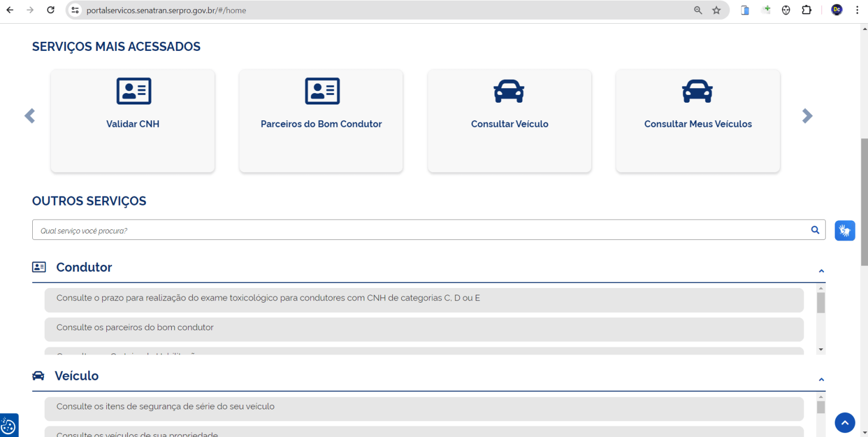Viewport: 868px width, 437px height.
Task: Click the Validar CNH card icon
Action: click(x=133, y=90)
